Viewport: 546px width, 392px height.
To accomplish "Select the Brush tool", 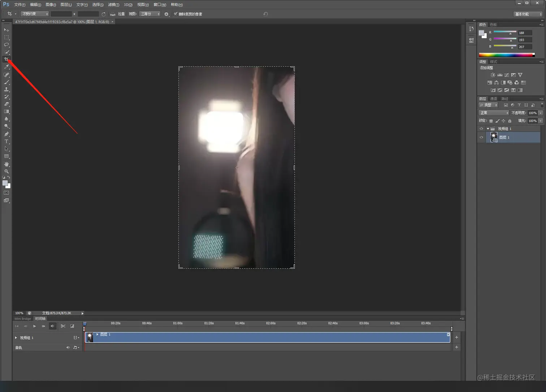I will coord(6,82).
